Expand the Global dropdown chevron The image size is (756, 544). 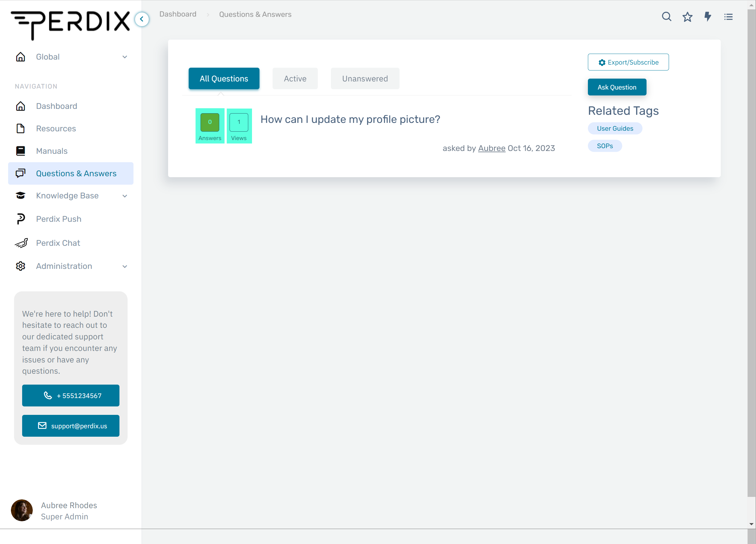click(x=125, y=57)
